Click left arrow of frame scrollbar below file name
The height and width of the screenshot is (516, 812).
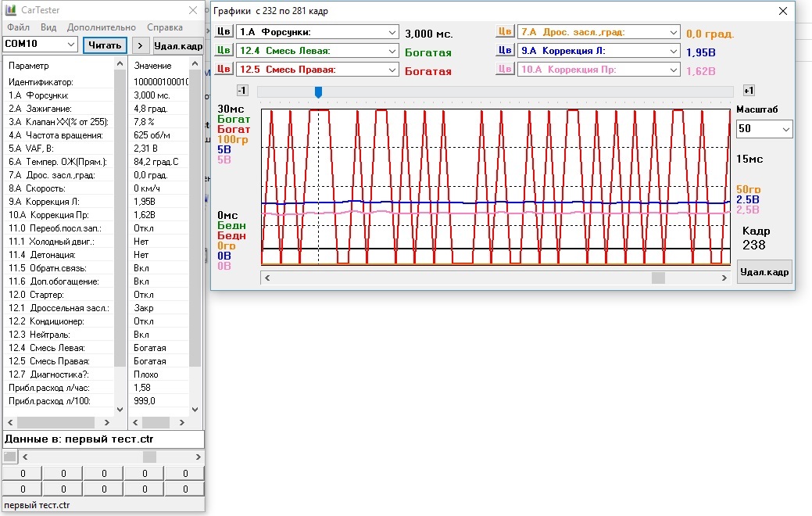pyautogui.click(x=25, y=457)
